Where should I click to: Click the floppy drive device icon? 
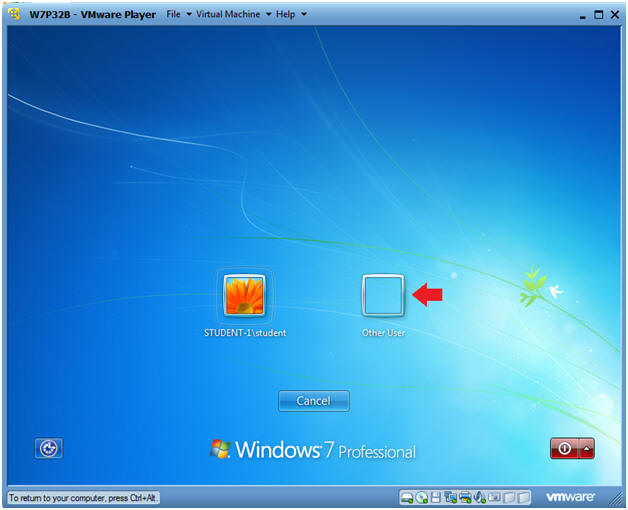[x=436, y=498]
